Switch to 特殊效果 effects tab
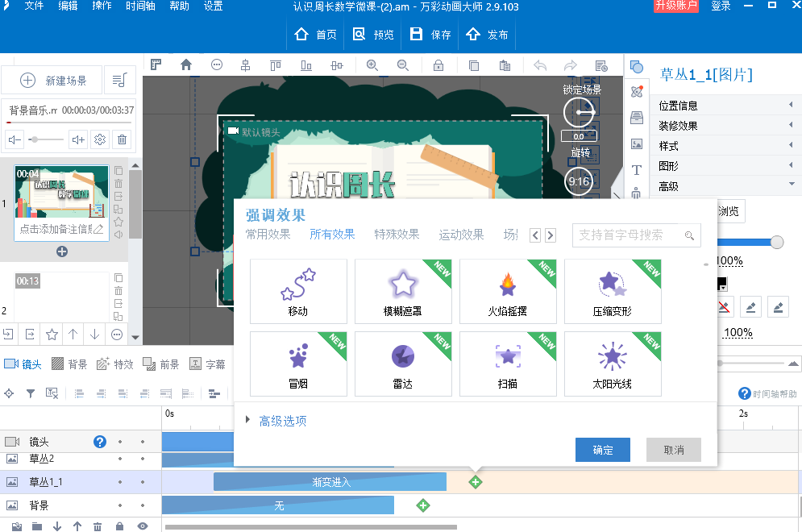This screenshot has height=532, width=802. click(397, 235)
